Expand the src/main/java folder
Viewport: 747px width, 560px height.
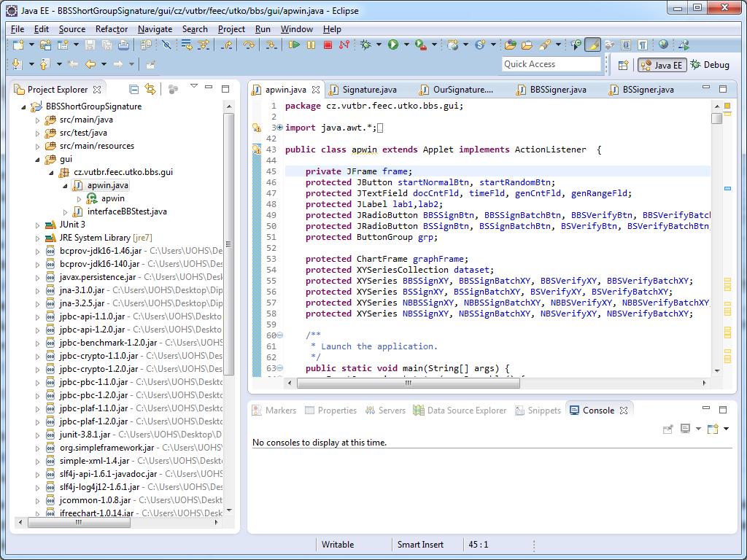click(x=38, y=120)
